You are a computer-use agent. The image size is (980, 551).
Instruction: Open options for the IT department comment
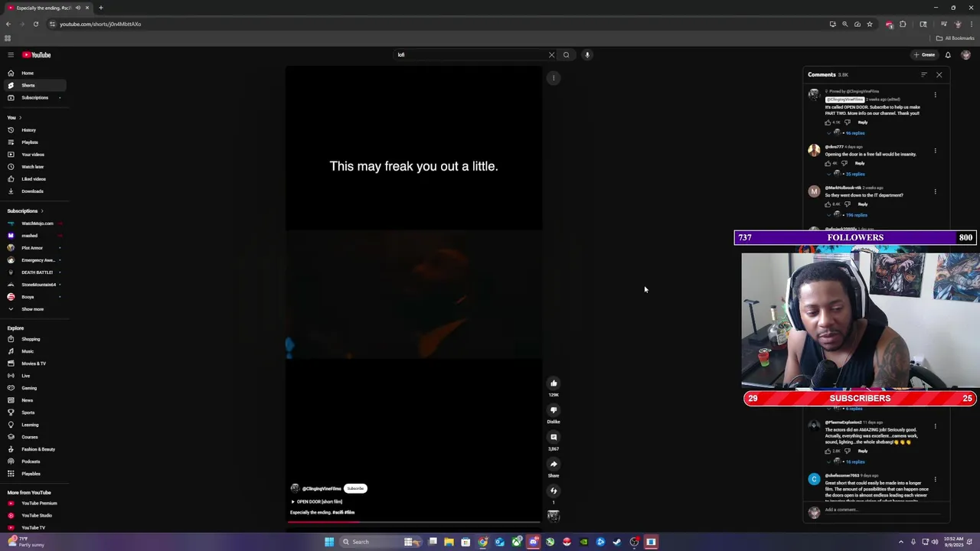935,191
